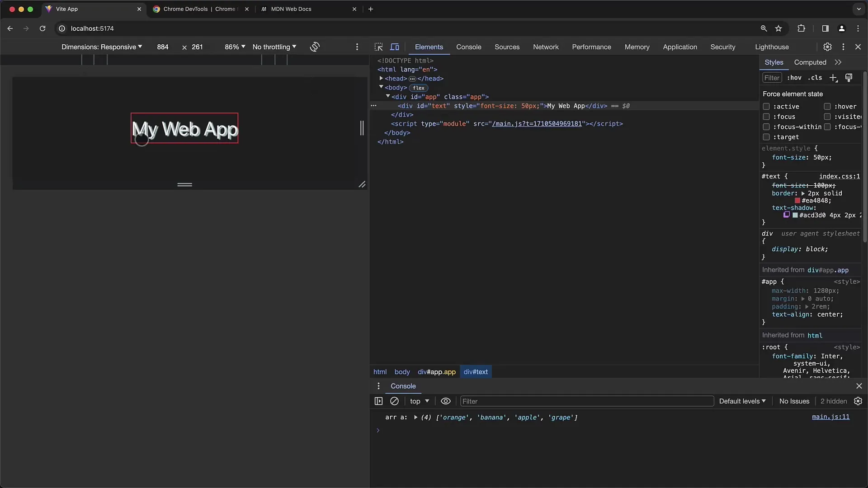Screen dimensions: 868x488
Task: Bookmark this page star icon
Action: click(778, 28)
